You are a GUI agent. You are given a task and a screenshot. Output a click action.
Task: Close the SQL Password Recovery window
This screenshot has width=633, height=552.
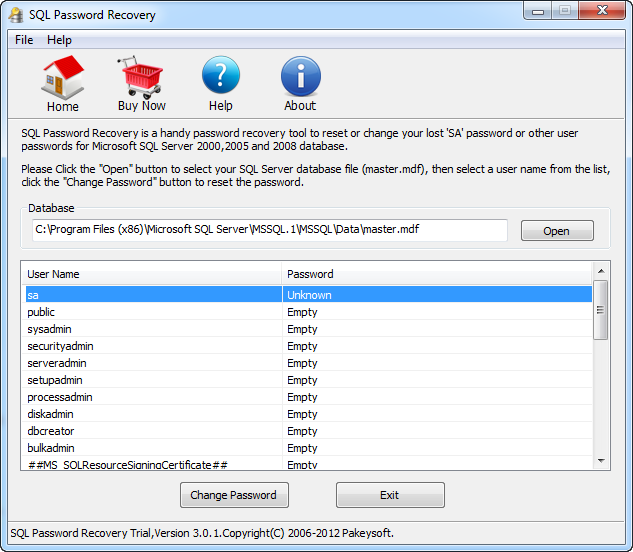pyautogui.click(x=602, y=10)
